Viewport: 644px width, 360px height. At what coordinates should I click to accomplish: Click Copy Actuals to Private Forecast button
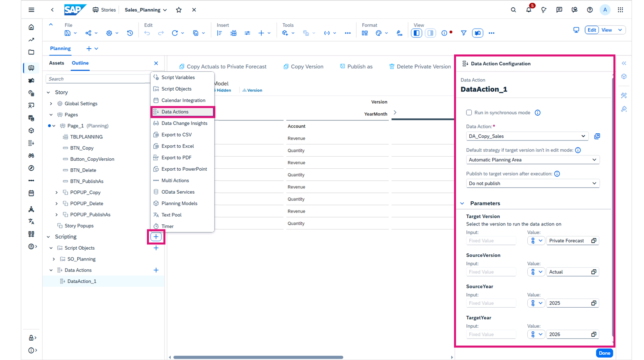(x=223, y=66)
